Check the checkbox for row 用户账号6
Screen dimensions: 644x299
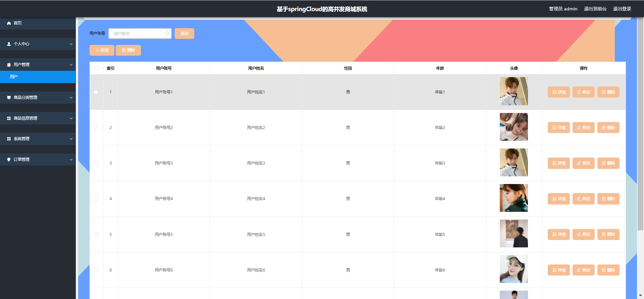(96, 270)
